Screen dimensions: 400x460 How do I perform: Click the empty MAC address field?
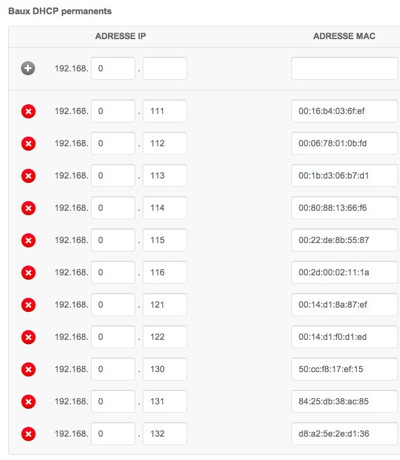point(344,68)
